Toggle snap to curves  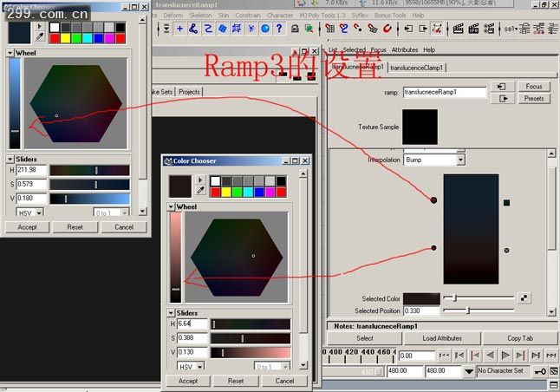point(343,29)
